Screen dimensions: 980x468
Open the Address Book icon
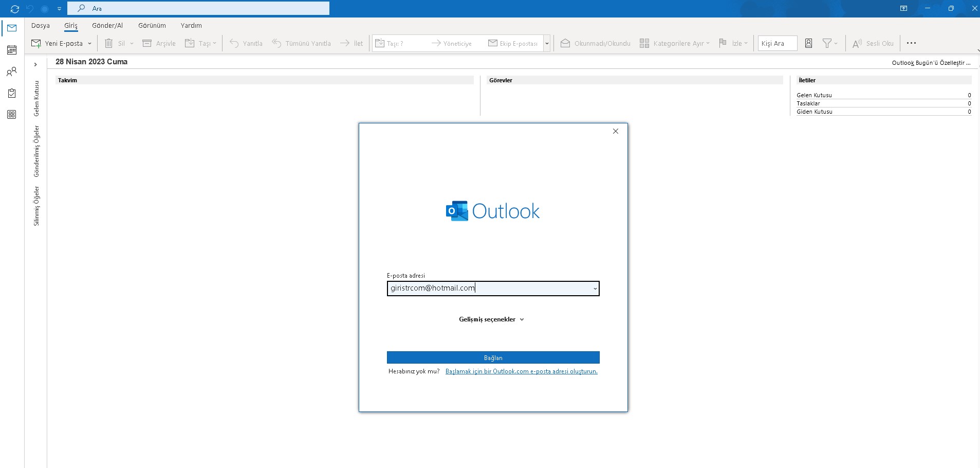(808, 43)
